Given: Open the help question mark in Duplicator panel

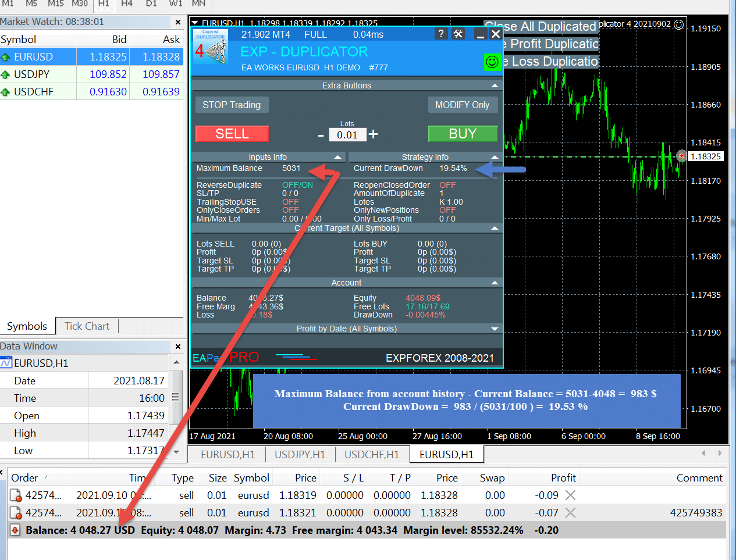Looking at the screenshot, I should (441, 34).
